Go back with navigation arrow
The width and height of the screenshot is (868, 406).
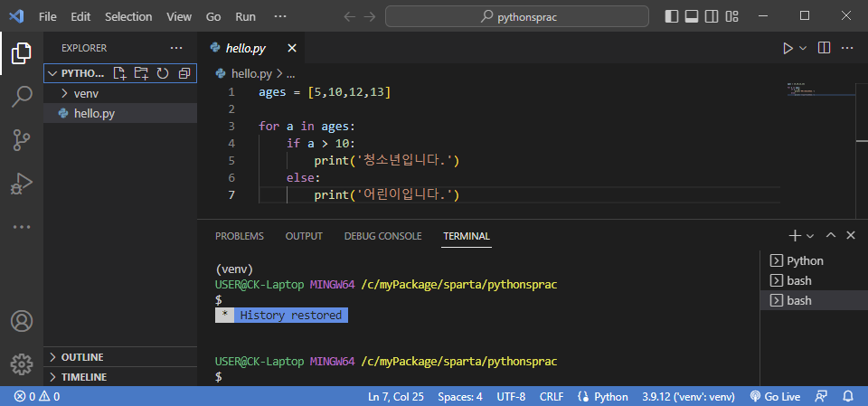tap(349, 16)
